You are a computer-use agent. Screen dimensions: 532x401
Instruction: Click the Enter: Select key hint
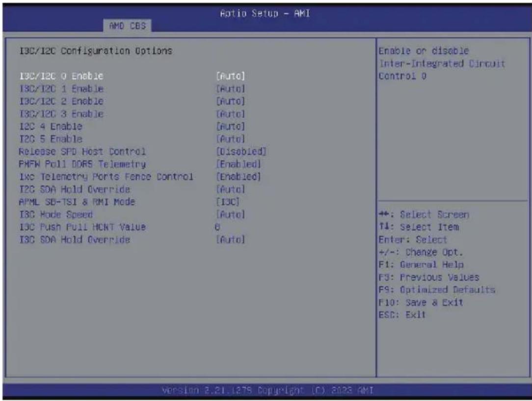coord(413,240)
